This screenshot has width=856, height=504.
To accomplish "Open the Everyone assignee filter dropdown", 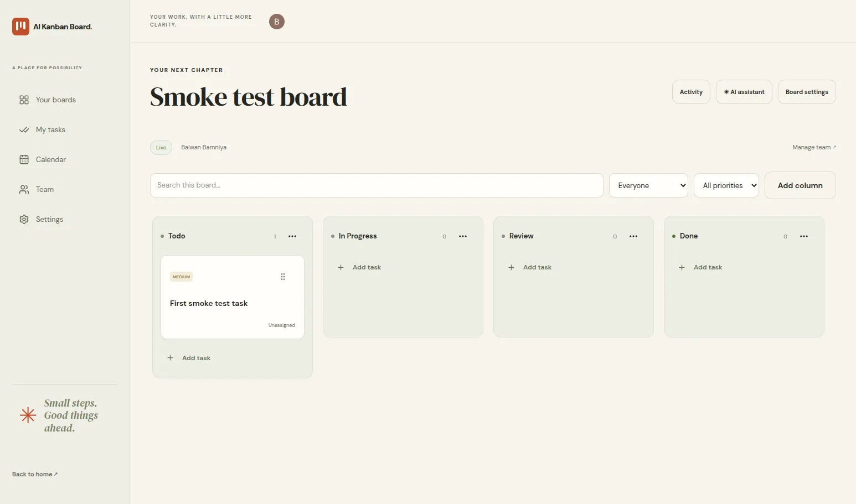I will click(648, 185).
